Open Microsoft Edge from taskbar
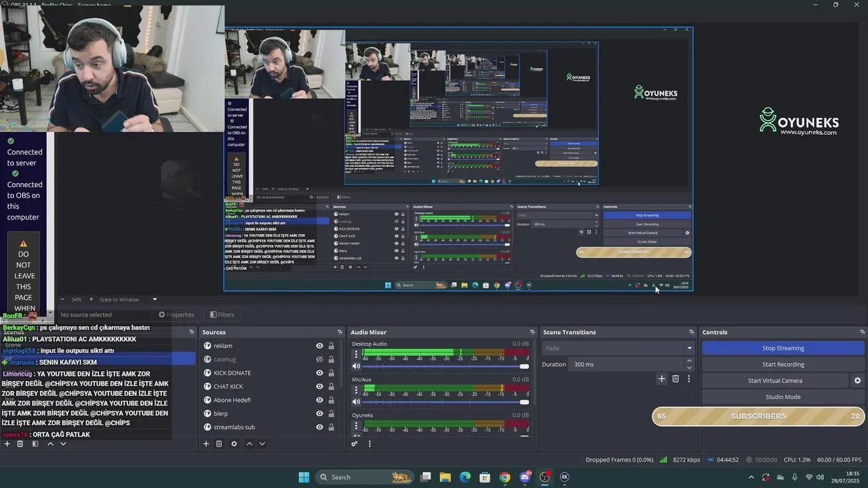868x488 pixels. pyautogui.click(x=465, y=477)
